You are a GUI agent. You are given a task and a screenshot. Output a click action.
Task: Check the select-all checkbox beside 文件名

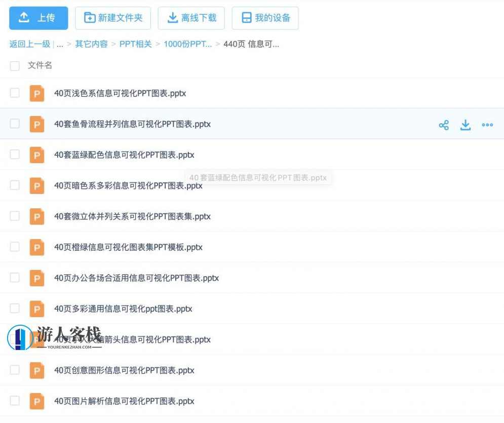point(14,65)
